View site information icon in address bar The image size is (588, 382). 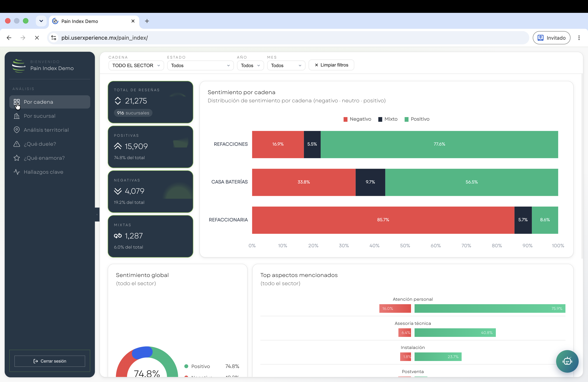pyautogui.click(x=54, y=38)
